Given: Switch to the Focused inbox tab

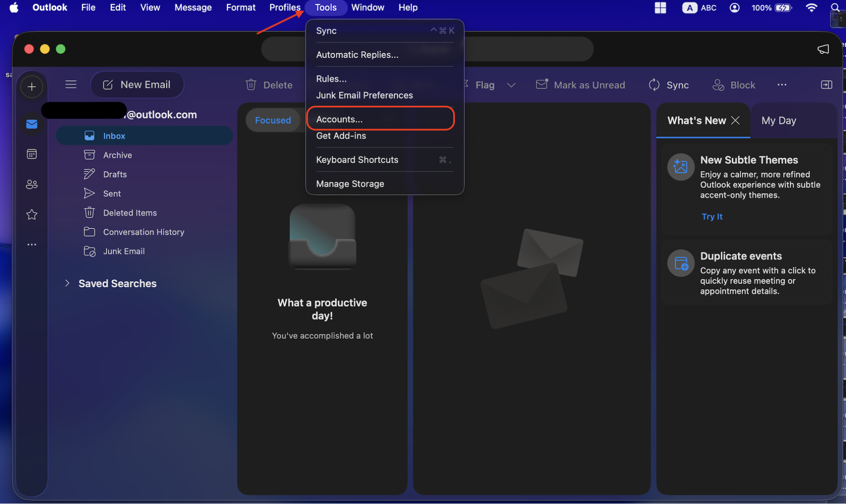Looking at the screenshot, I should click(273, 120).
